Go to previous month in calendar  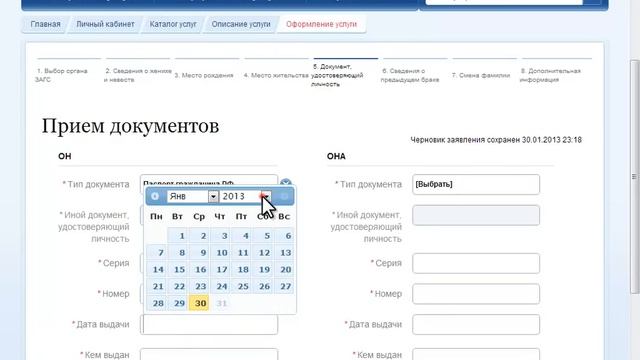point(155,196)
